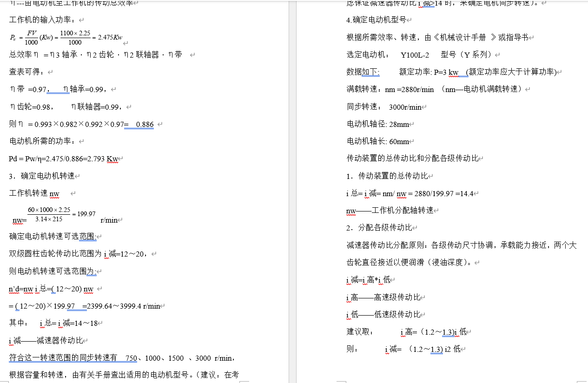Viewport: 588px width, 383px height.
Task: Click the line ending '2399.64~3999.4 r/min'
Action: (x=85, y=306)
